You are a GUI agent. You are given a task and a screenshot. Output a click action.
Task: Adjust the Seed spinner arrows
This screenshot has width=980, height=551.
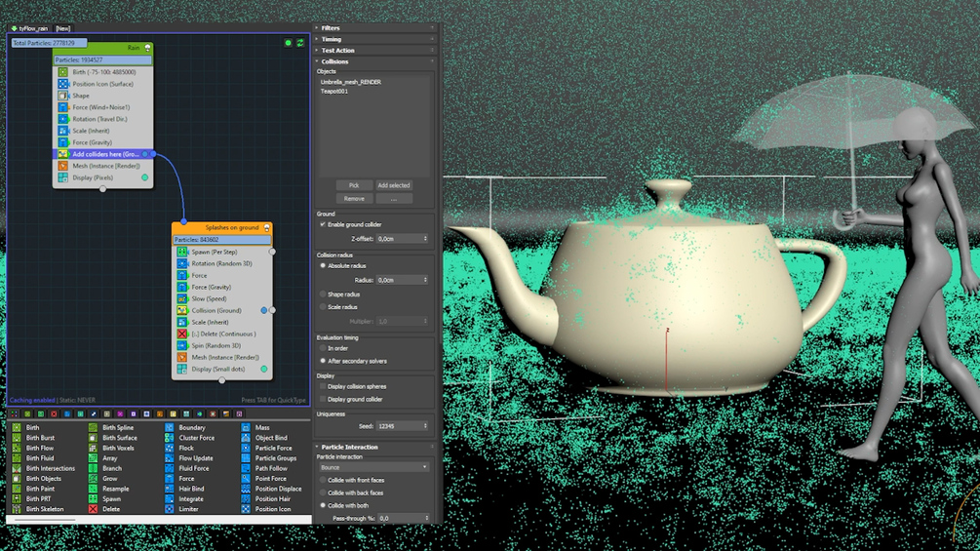425,426
